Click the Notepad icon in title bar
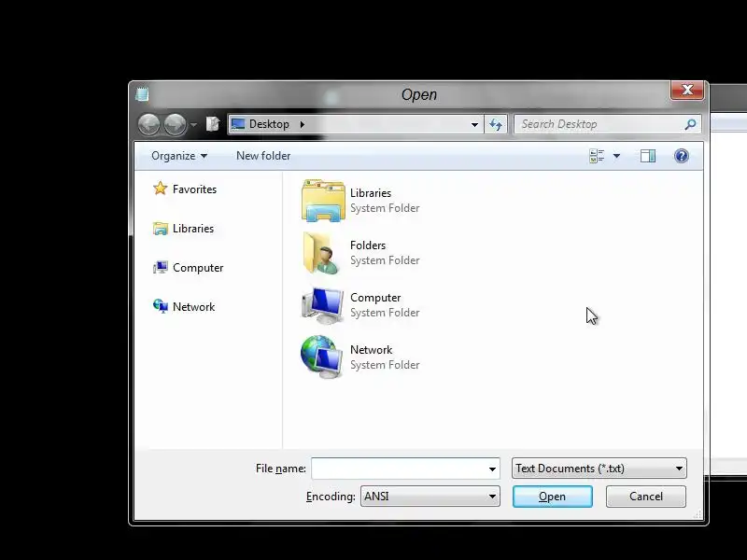 pos(143,94)
